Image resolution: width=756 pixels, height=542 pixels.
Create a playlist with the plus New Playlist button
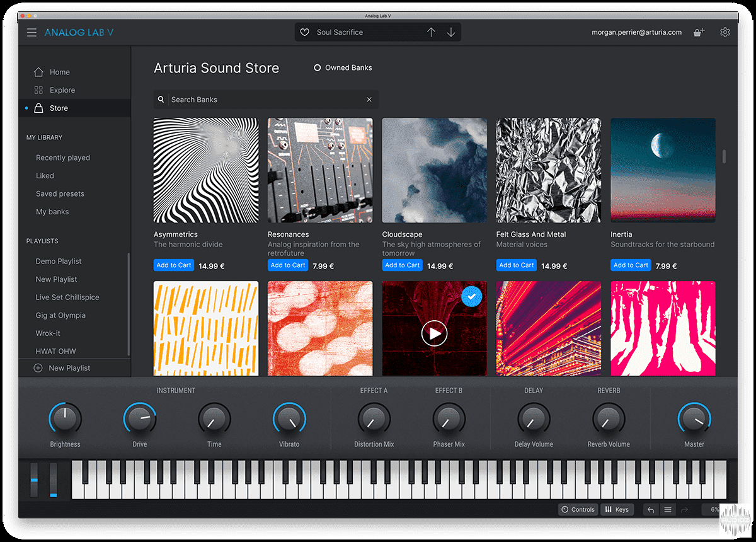pos(62,368)
